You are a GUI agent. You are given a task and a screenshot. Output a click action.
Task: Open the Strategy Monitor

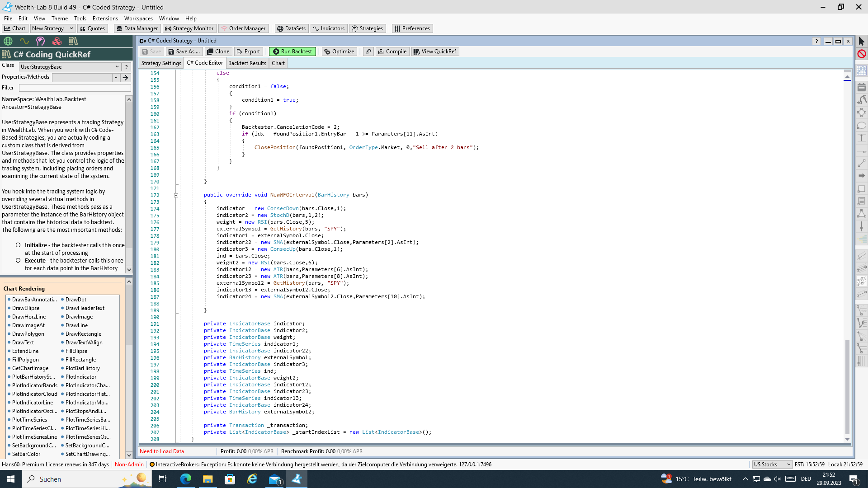click(x=189, y=28)
